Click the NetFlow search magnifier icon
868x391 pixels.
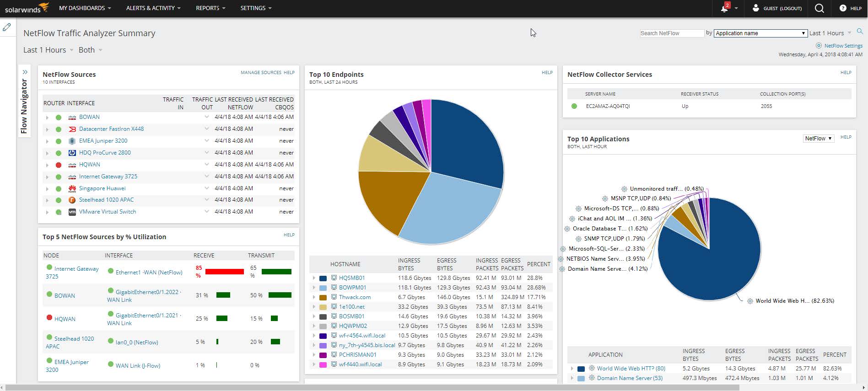860,31
